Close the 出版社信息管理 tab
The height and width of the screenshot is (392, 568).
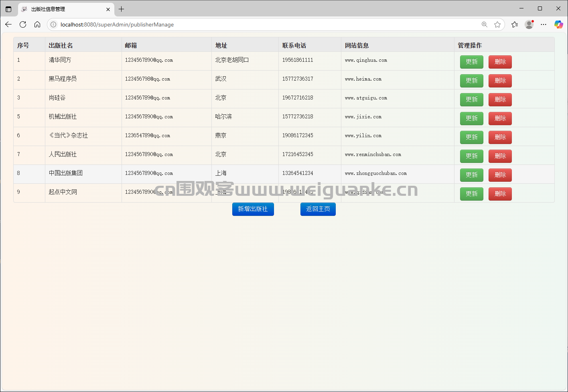coord(108,9)
